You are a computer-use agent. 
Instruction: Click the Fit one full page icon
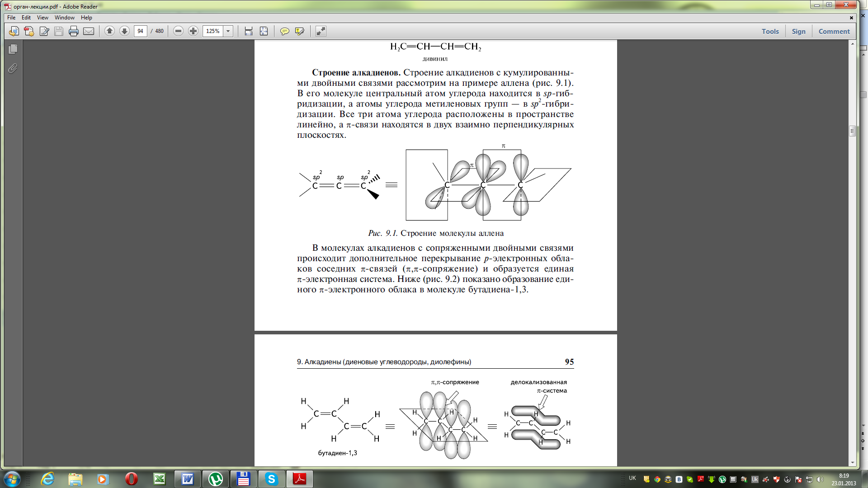click(264, 31)
